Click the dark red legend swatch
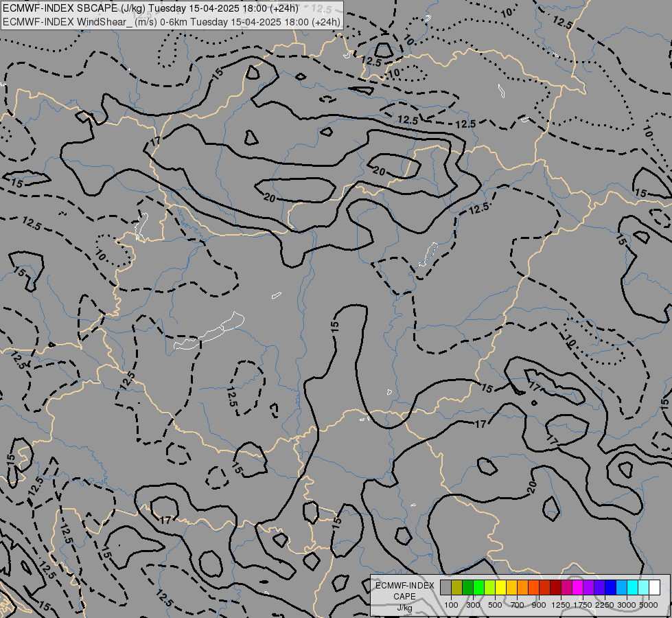 pos(555,587)
